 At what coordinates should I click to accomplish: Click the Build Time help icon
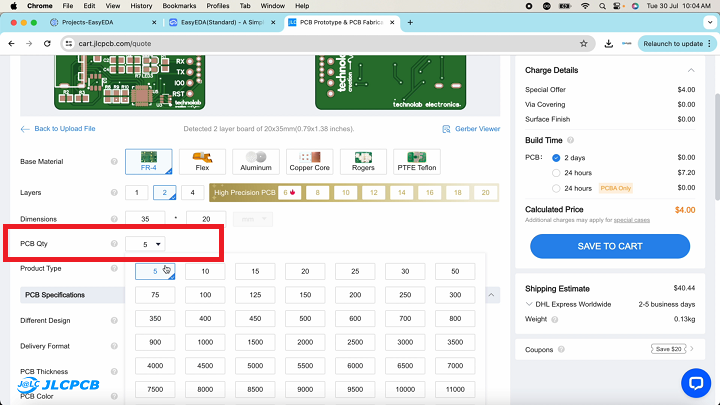click(570, 141)
